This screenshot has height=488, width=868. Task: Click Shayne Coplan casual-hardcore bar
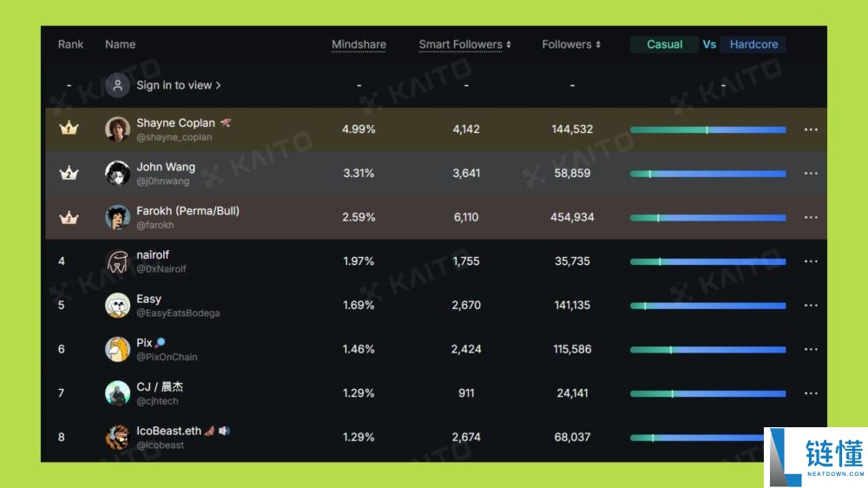708,129
